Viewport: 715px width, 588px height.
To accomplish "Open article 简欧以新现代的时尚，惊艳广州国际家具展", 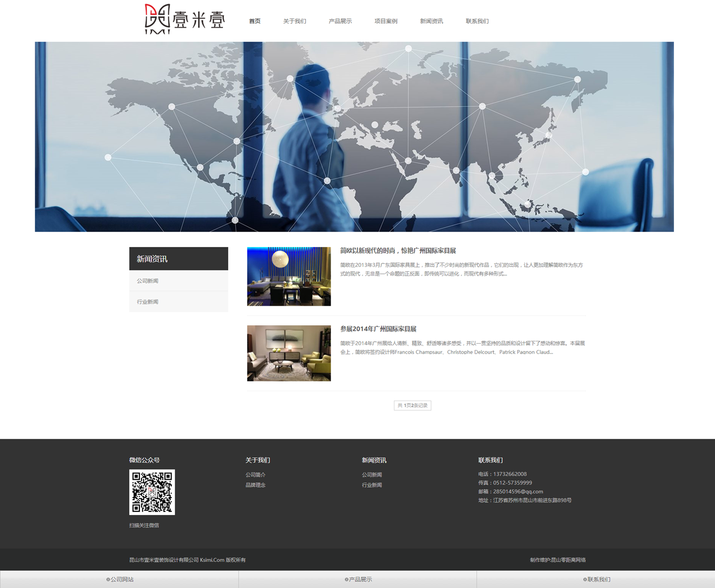I will tap(398, 251).
